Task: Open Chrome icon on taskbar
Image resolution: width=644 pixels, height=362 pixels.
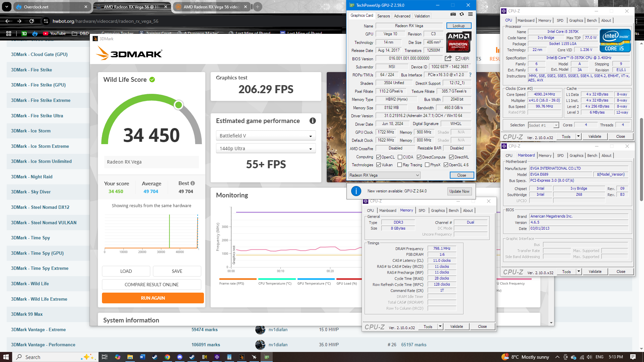Action: pyautogui.click(x=167, y=357)
